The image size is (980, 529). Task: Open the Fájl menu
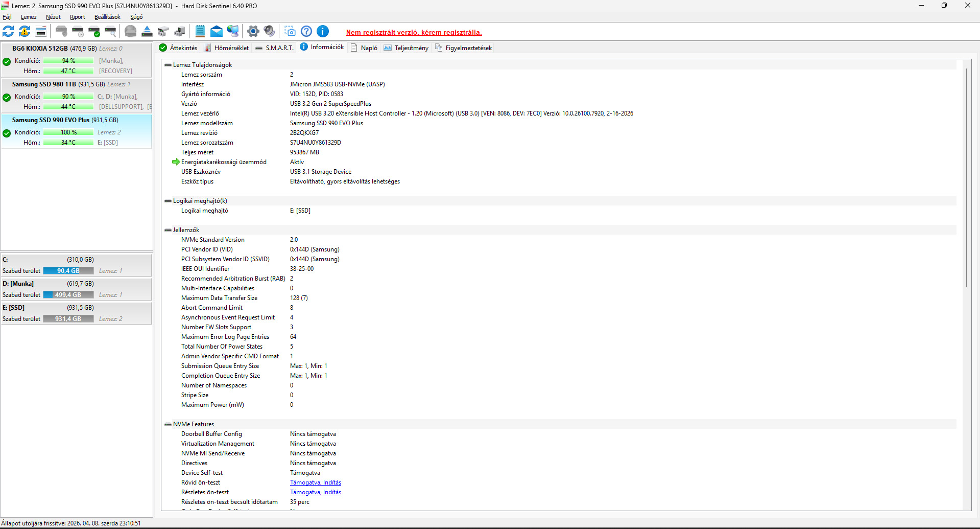[7, 17]
